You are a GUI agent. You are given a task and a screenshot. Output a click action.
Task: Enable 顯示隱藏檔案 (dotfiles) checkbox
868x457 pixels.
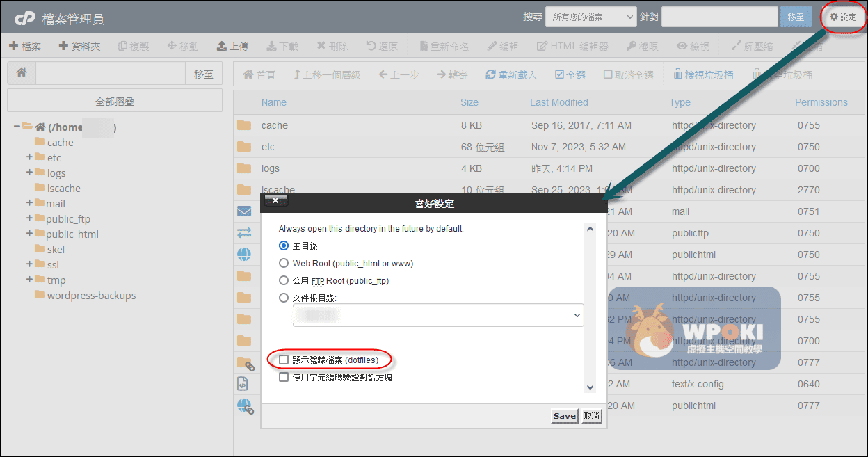coord(284,360)
